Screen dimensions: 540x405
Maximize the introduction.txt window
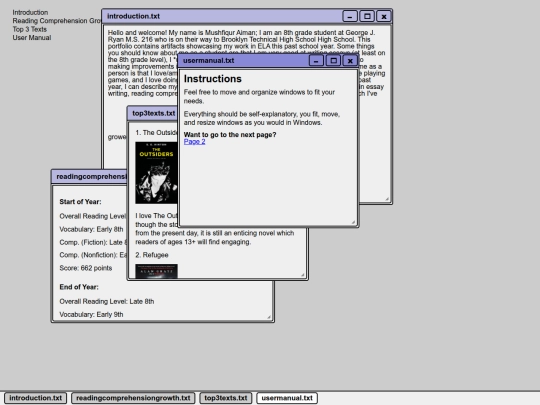(367, 16)
